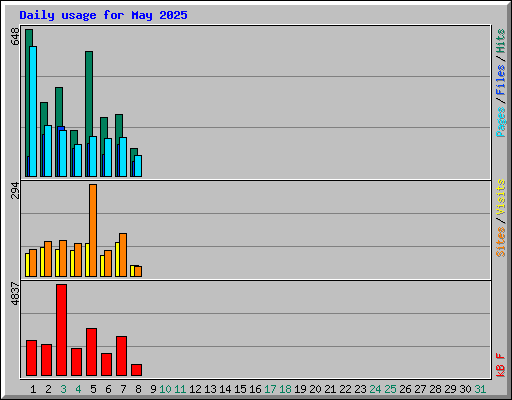Viewport: 512px width, 400px height.
Task: Click the red KB bar for day 7
Action: tap(121, 356)
